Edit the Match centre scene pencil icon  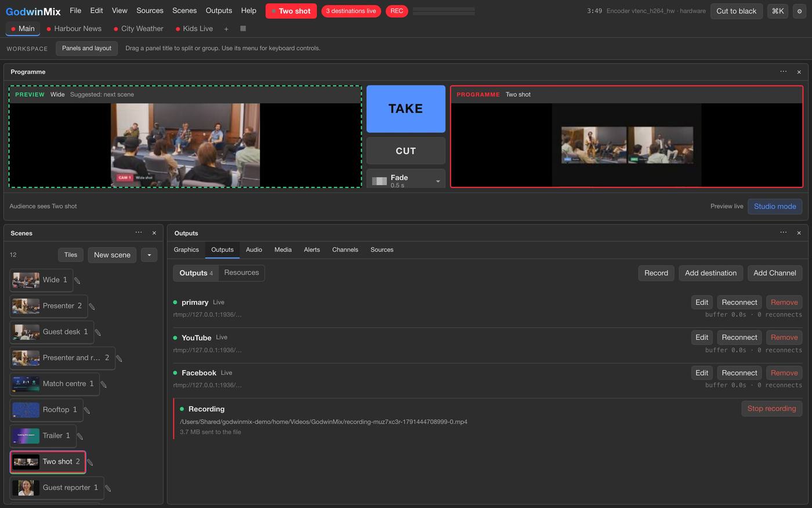(104, 384)
